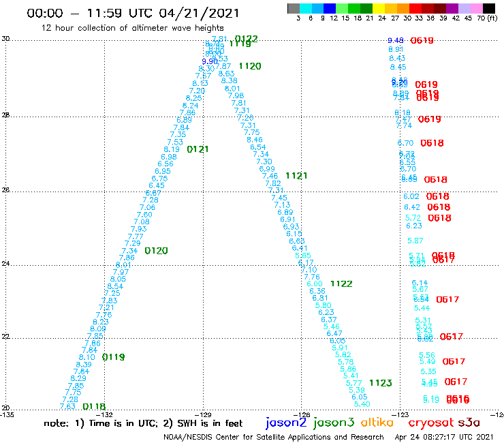This screenshot has width=504, height=443.
Task: Click the green '0118' time marker
Action: click(94, 407)
